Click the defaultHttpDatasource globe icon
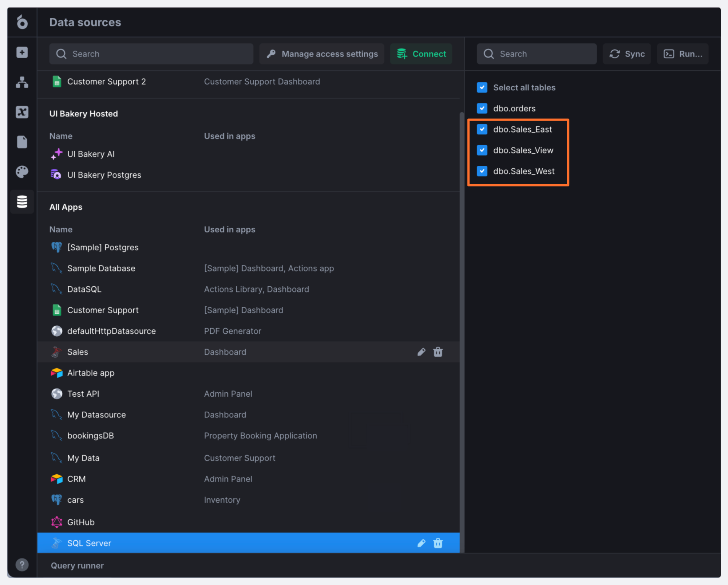The height and width of the screenshot is (585, 728). pos(57,331)
